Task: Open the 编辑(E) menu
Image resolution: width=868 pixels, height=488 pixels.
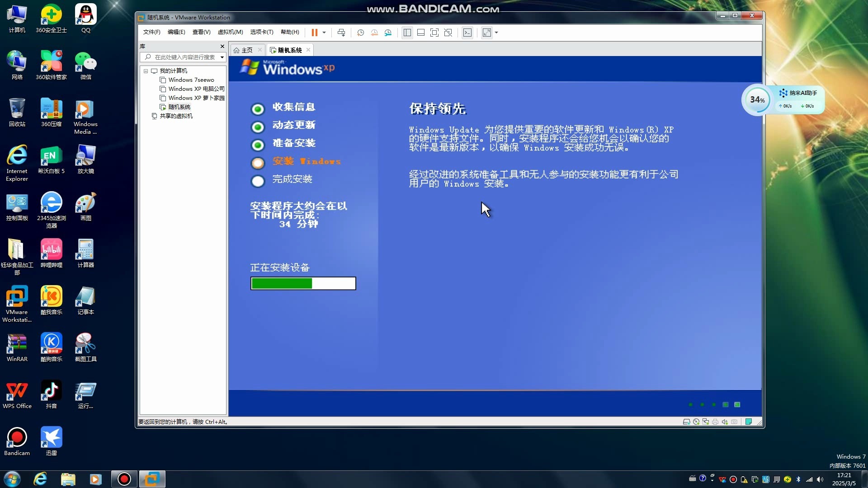Action: (x=176, y=32)
